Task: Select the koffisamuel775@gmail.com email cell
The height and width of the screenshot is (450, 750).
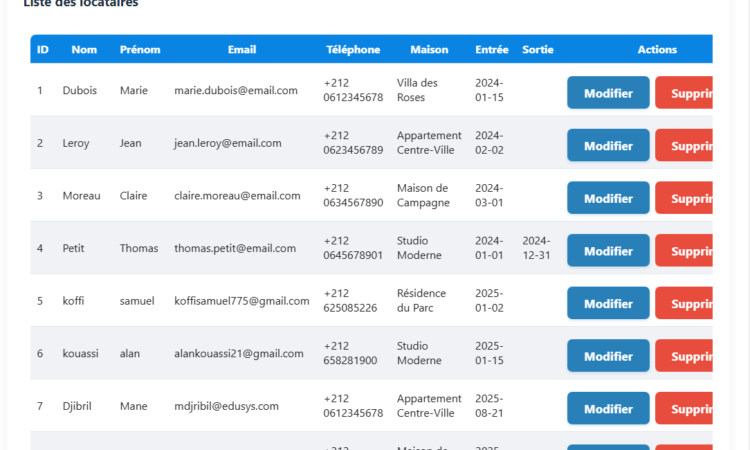Action: [242, 301]
